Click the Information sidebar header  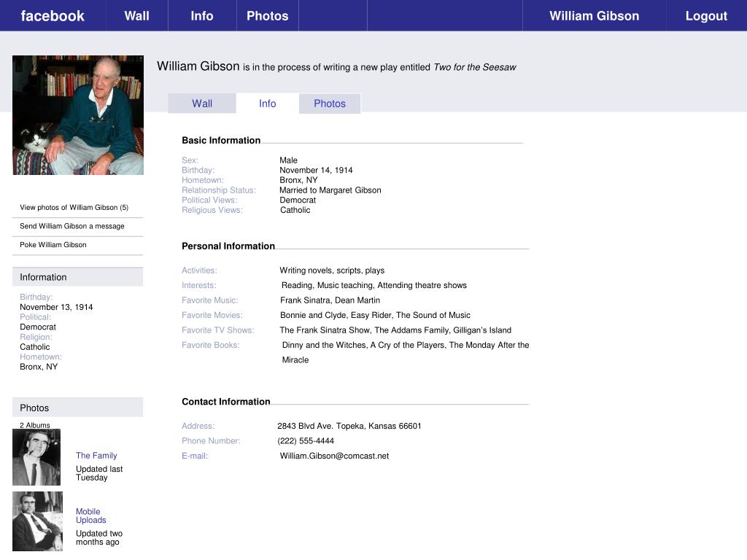point(77,277)
